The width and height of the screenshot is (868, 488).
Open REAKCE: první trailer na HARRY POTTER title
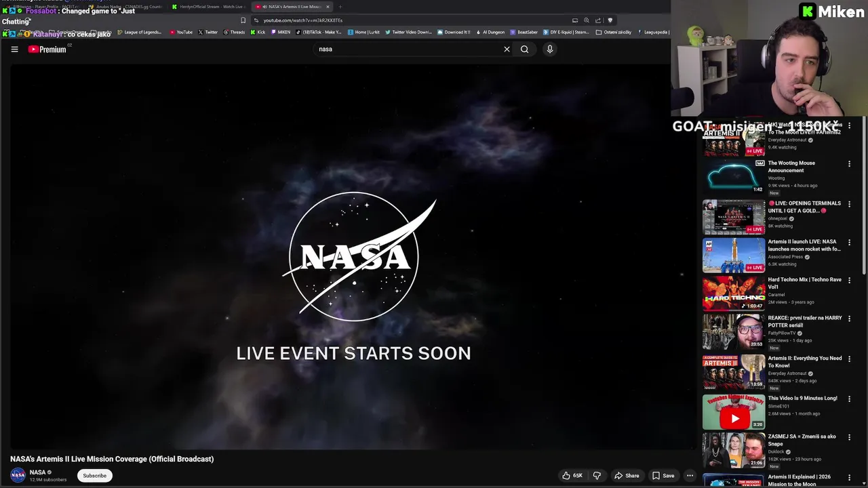tap(805, 321)
